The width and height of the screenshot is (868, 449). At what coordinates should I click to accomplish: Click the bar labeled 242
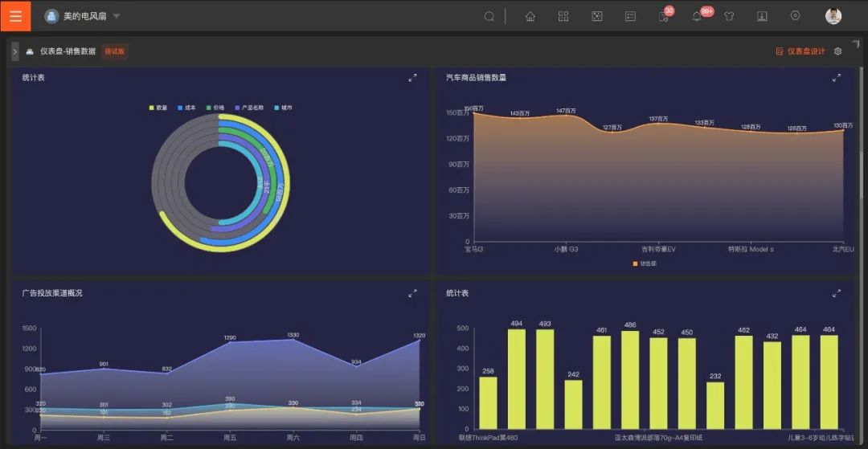574,405
